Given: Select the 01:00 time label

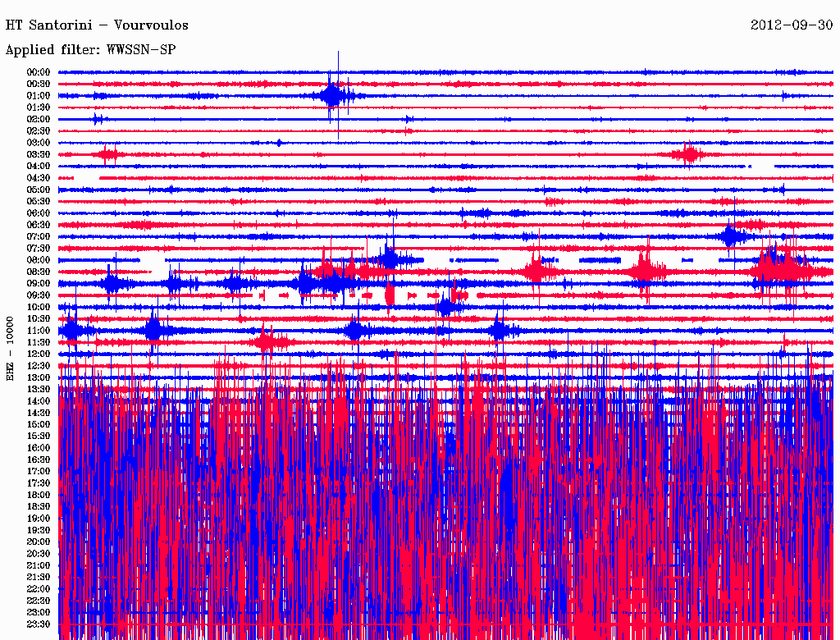Looking at the screenshot, I should (39, 95).
